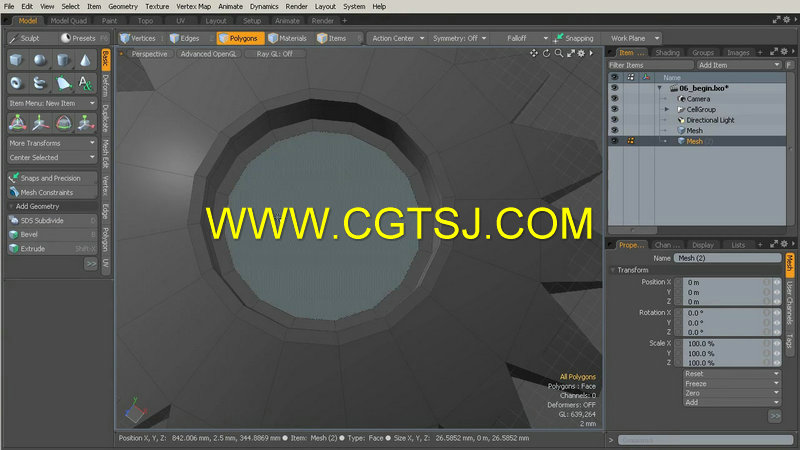The image size is (800, 450).
Task: Click the Bevel tool button
Action: (52, 235)
